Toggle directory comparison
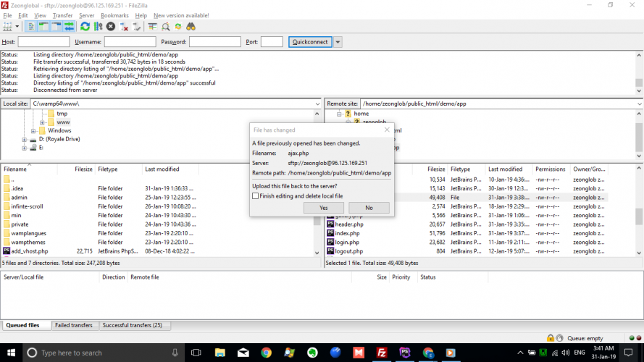This screenshot has height=362, width=644. tap(165, 27)
